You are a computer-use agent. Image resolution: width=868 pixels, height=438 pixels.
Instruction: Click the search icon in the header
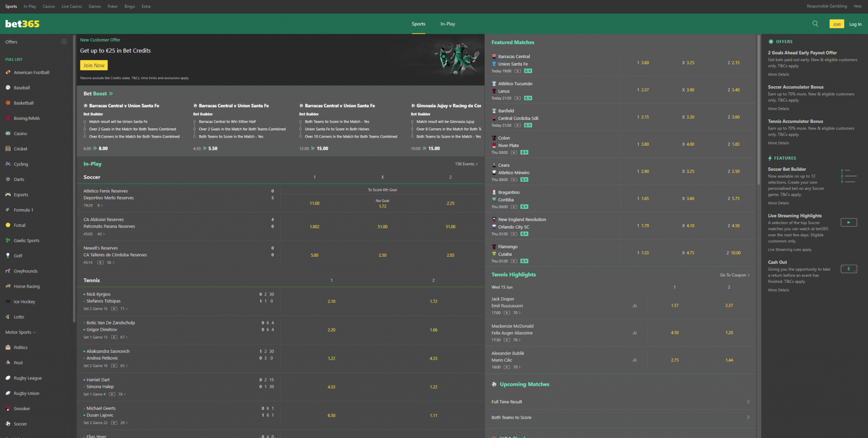pos(815,24)
